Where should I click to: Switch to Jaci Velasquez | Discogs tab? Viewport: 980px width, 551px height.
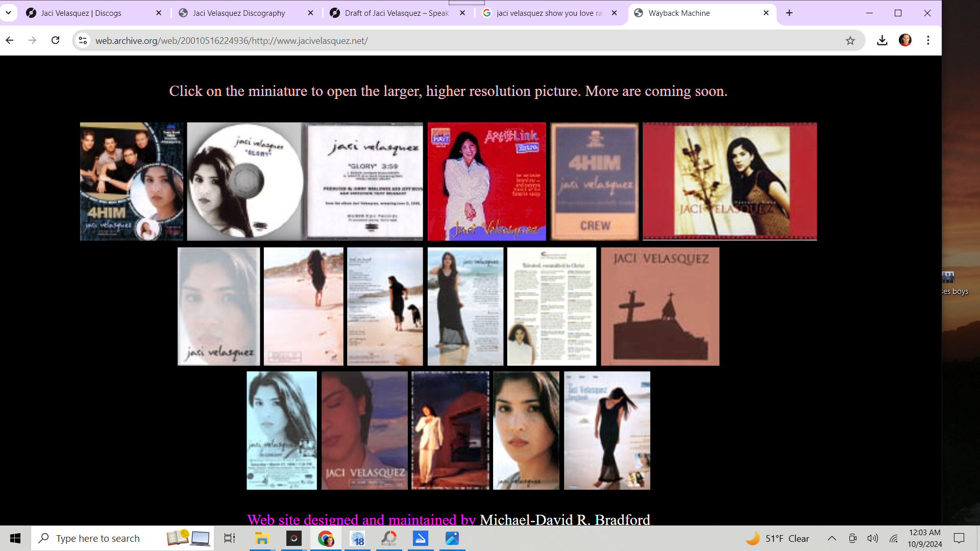tap(81, 13)
